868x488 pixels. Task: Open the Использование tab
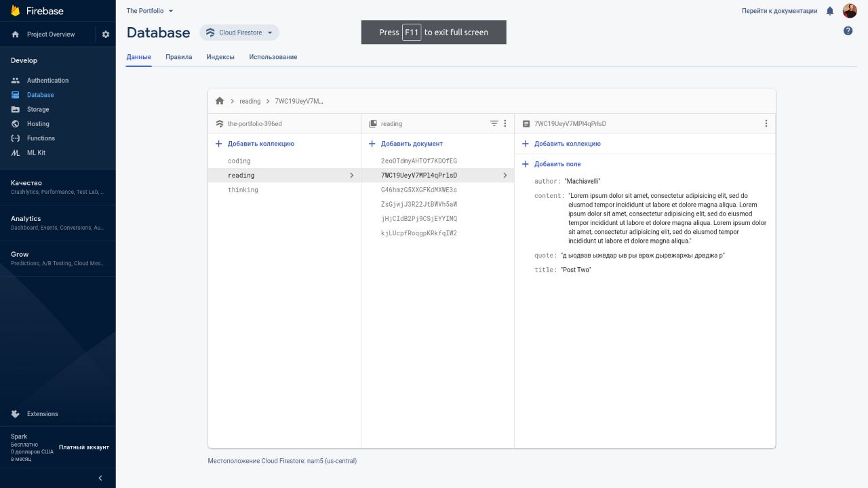click(273, 57)
